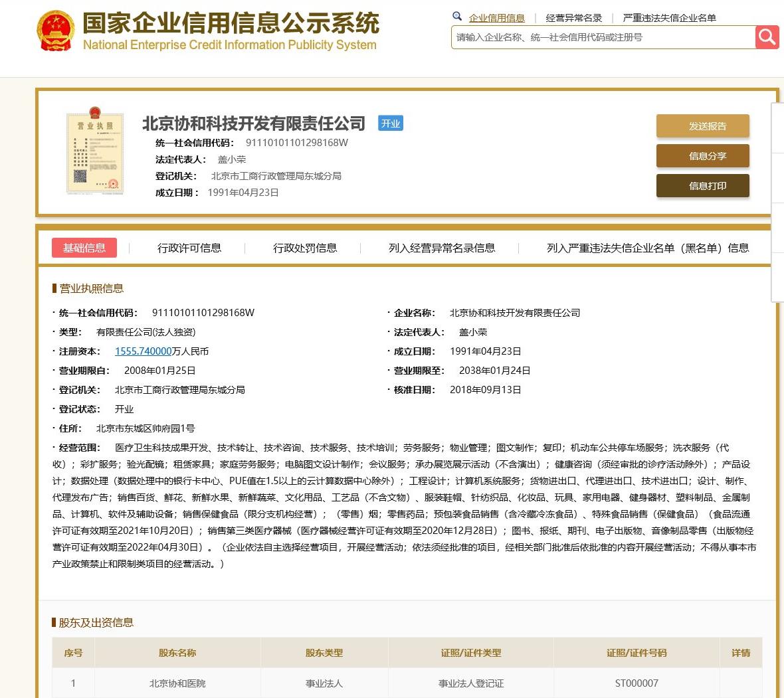784x698 pixels.
Task: Click the national emblem logo
Action: coord(56,29)
